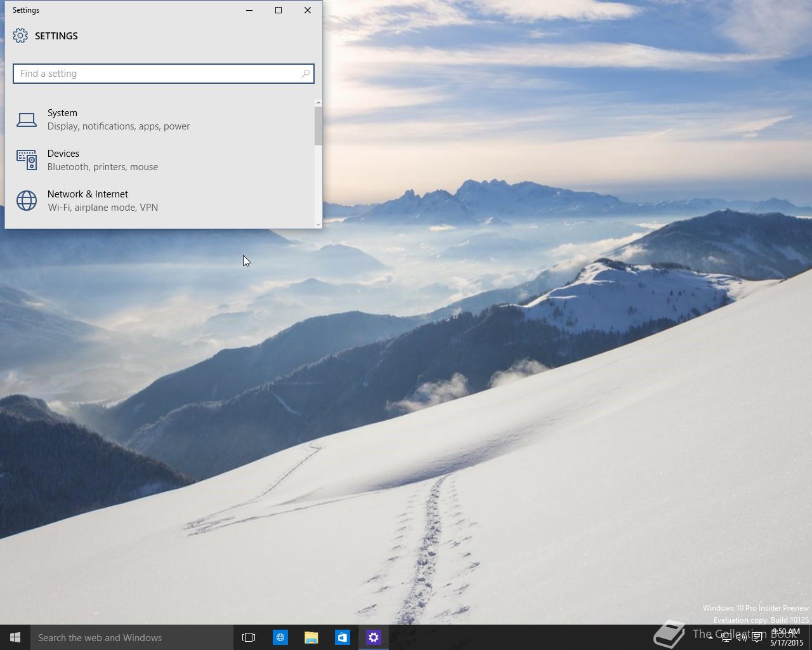Click the Settings list scrollbar thumb
This screenshot has height=650, width=812.
click(x=318, y=126)
